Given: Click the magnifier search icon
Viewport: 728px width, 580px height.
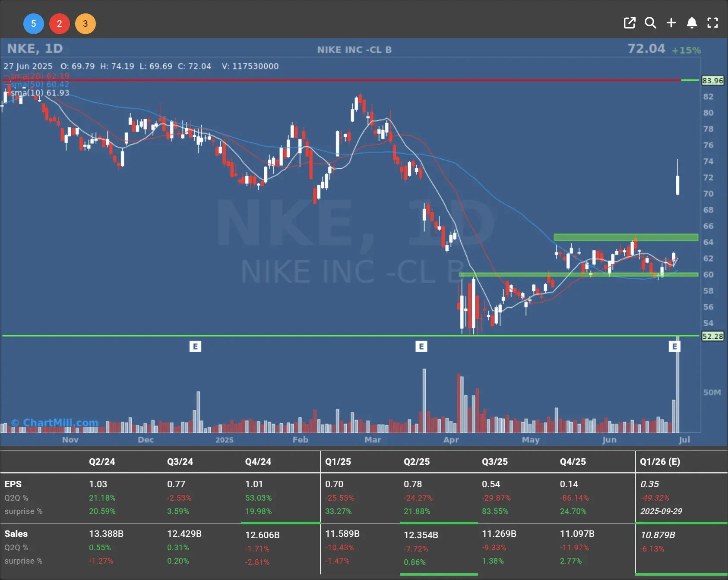Looking at the screenshot, I should click(x=650, y=23).
